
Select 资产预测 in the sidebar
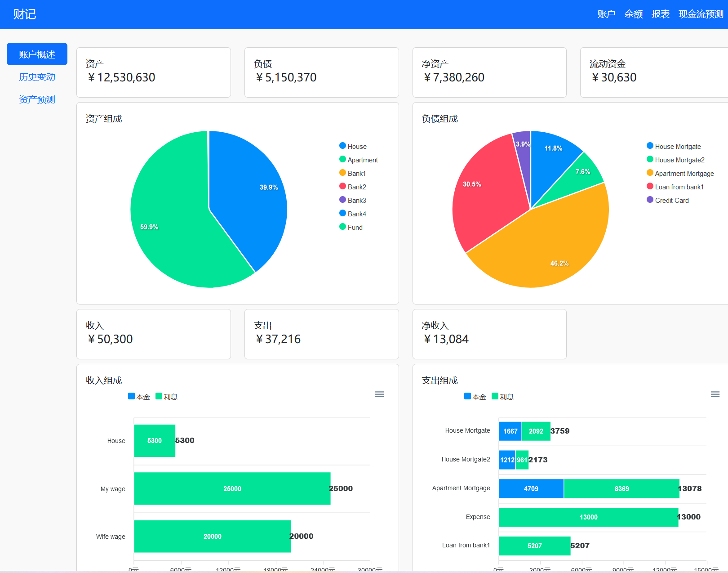click(x=37, y=99)
